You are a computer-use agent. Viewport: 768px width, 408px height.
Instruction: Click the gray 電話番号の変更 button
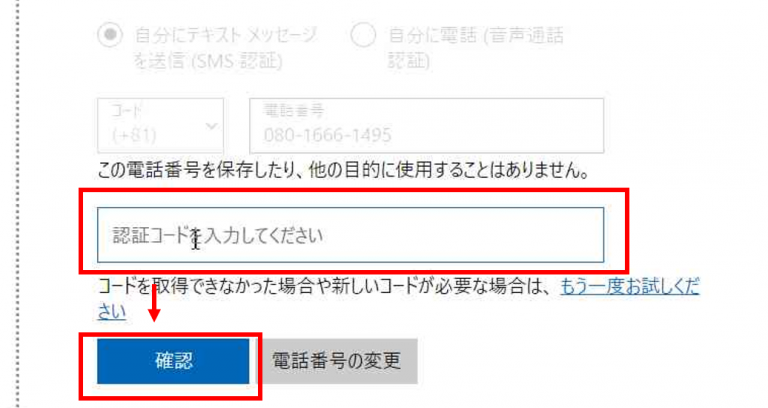coord(336,361)
